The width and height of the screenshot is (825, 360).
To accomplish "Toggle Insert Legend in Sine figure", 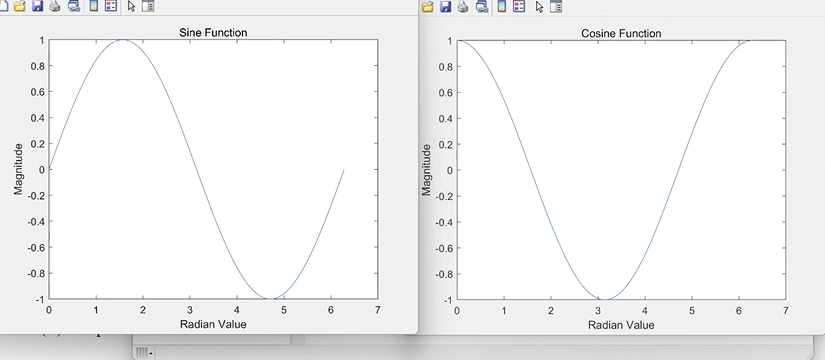I will click(111, 6).
